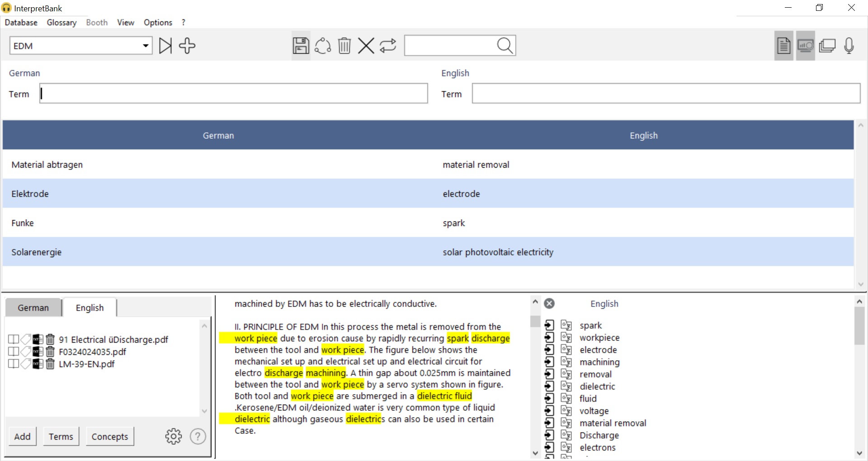Image resolution: width=868 pixels, height=461 pixels.
Task: Open the Database menu
Action: tap(21, 23)
